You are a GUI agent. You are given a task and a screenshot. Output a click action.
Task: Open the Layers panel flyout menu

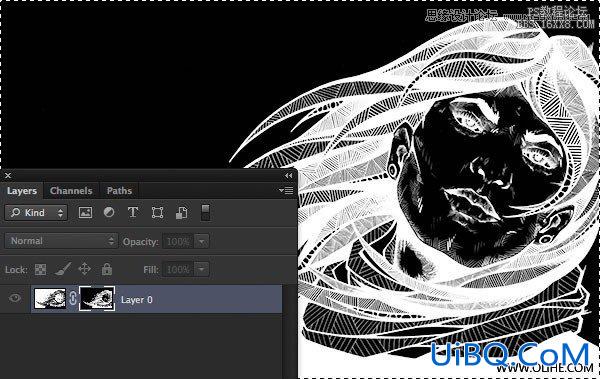(x=286, y=190)
